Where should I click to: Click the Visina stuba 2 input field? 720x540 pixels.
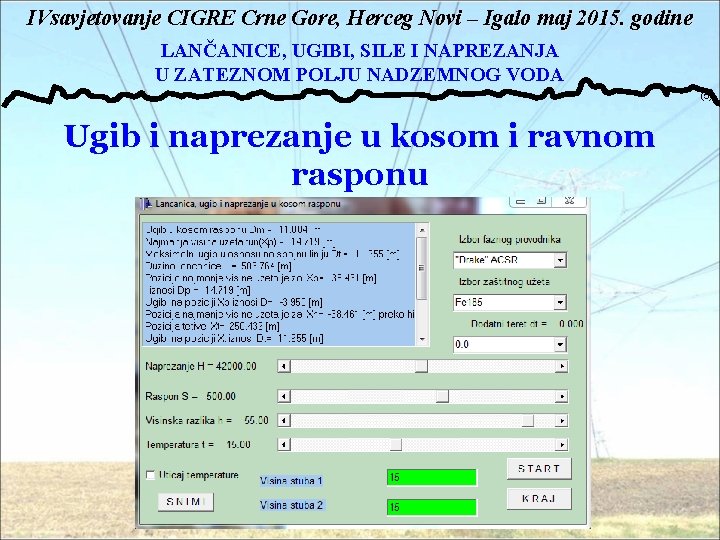[x=432, y=507]
